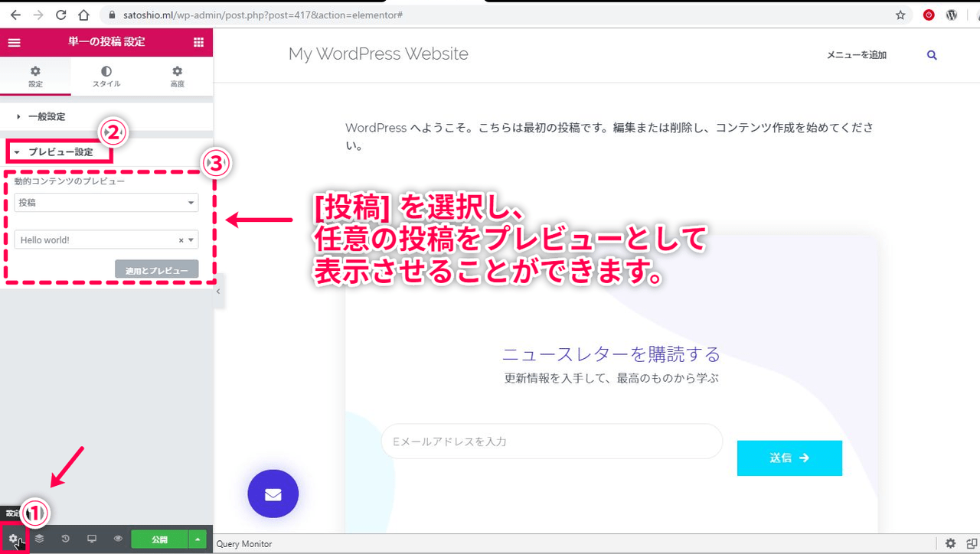Open the widgets grid panel

(x=198, y=42)
